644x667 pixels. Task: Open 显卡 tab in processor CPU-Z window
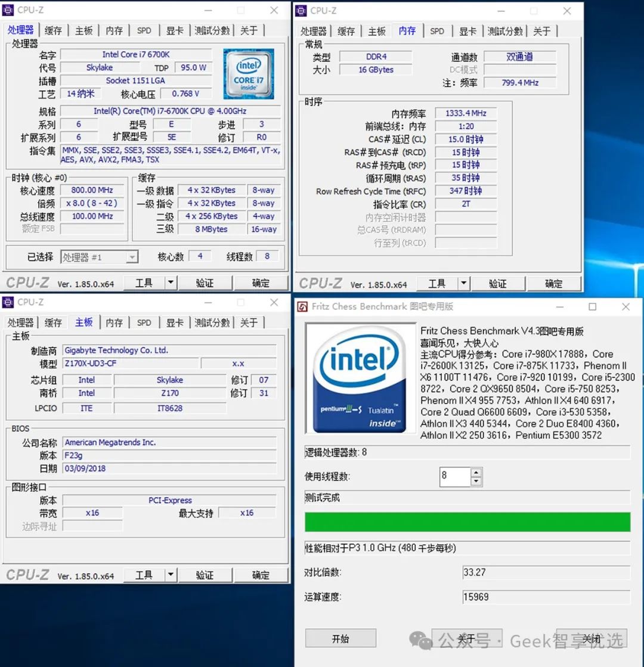coord(175,30)
